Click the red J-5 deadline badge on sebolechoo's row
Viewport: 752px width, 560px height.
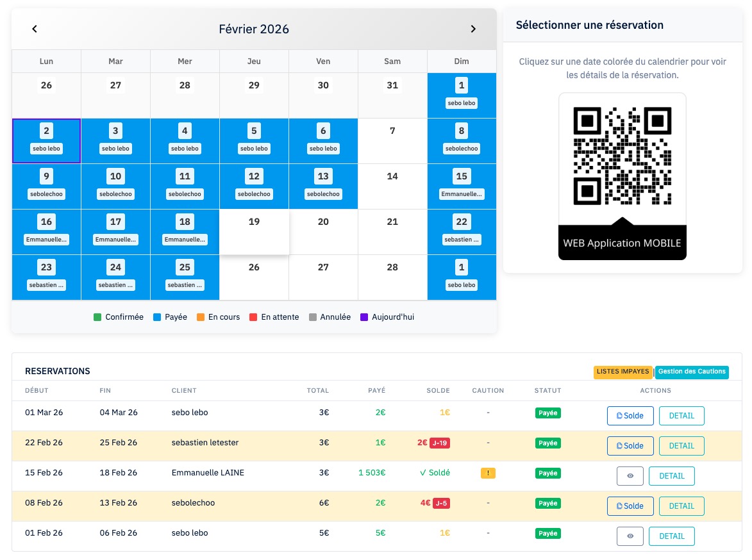click(x=442, y=503)
